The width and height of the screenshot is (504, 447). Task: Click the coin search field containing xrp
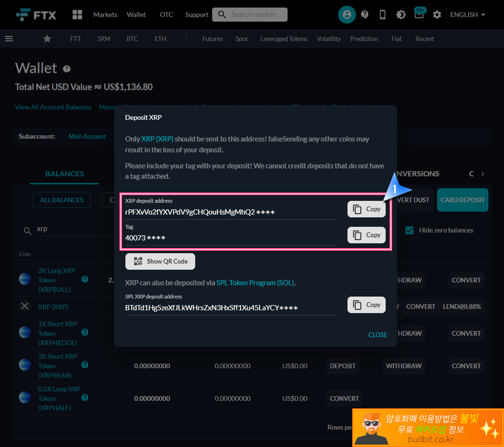[x=75, y=229]
